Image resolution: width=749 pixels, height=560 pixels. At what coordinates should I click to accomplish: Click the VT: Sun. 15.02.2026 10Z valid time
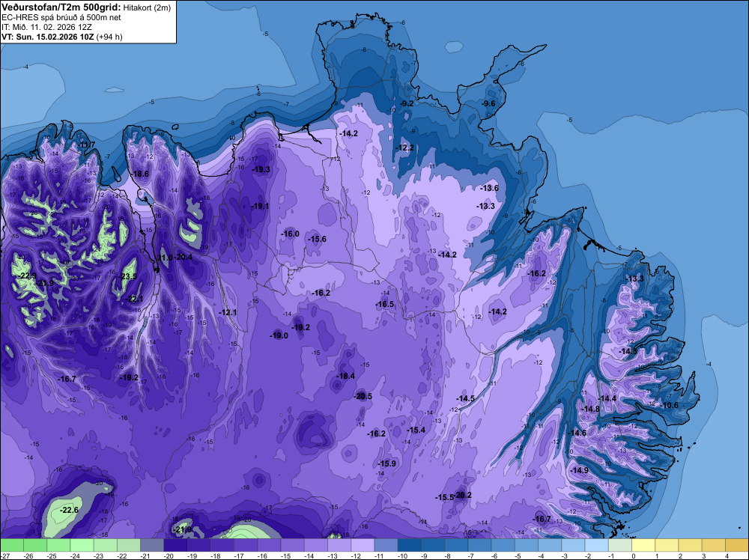point(47,37)
